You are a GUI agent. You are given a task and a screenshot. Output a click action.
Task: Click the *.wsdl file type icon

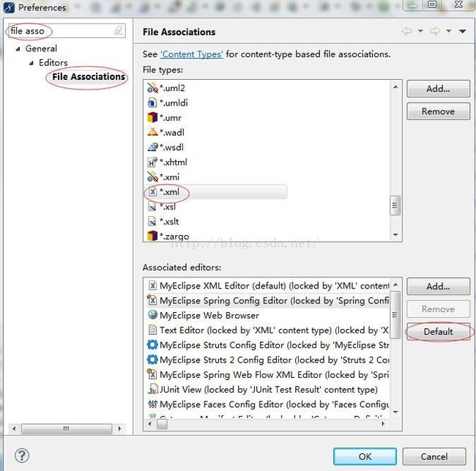[152, 147]
